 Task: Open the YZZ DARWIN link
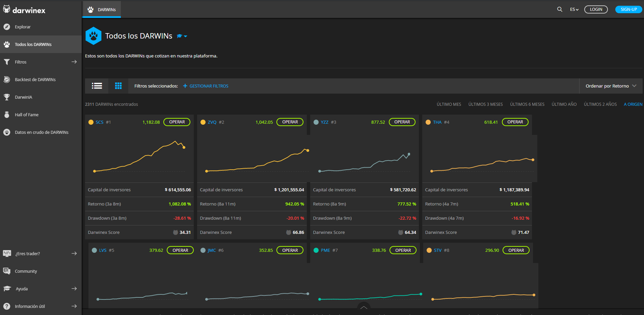coord(324,122)
